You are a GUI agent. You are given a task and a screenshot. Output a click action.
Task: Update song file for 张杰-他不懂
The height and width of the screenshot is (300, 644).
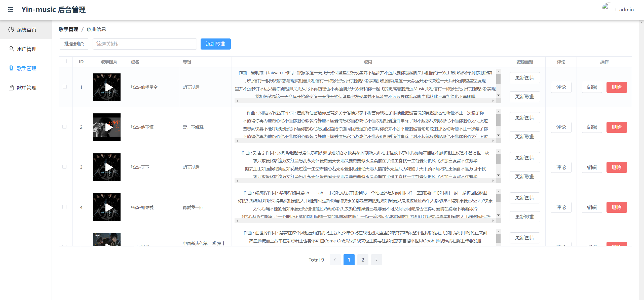point(525,137)
